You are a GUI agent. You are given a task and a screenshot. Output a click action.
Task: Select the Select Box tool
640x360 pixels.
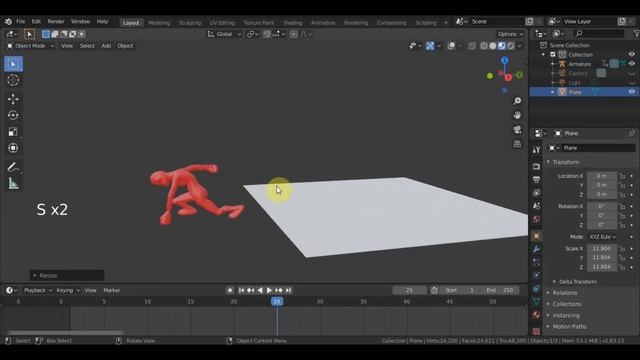pos(13,64)
